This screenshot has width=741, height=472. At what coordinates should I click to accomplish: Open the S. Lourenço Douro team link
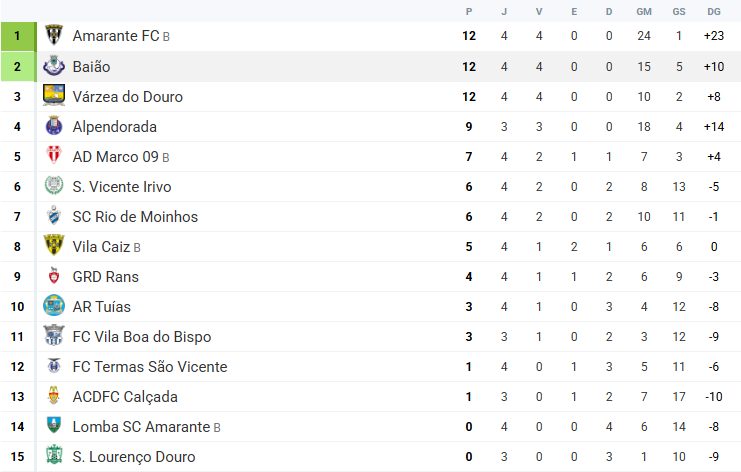pos(133,457)
